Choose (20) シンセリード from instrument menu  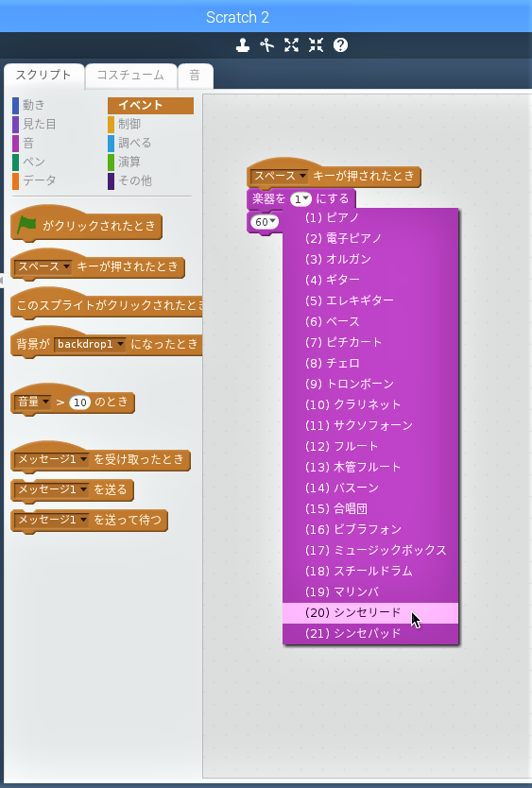(370, 612)
